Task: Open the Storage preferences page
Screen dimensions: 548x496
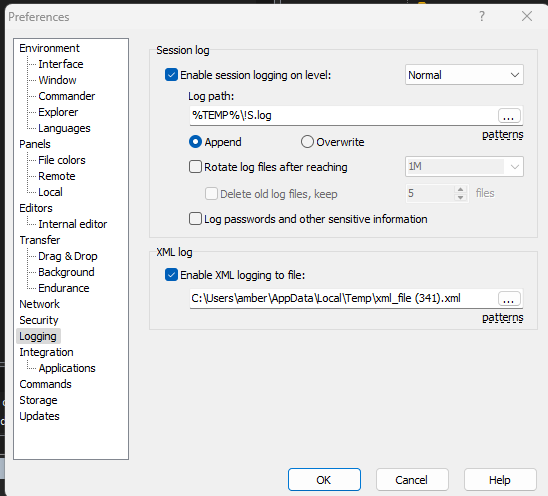Action: pyautogui.click(x=38, y=400)
